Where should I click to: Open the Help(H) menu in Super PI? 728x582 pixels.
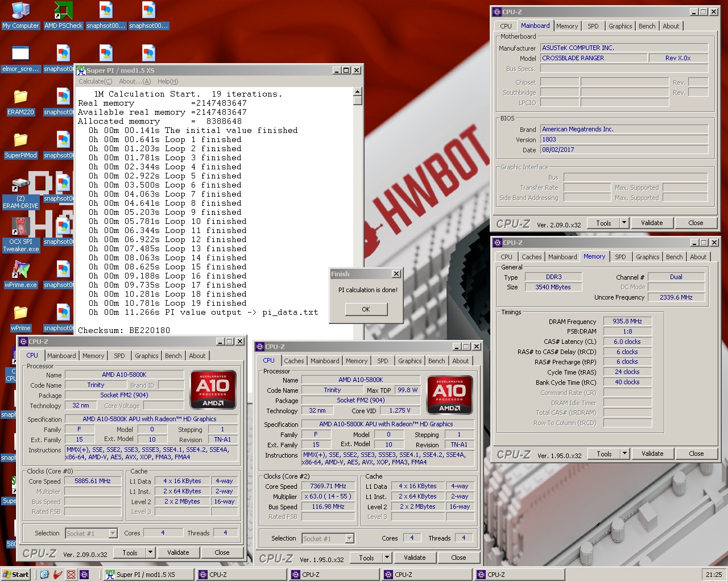[x=168, y=81]
